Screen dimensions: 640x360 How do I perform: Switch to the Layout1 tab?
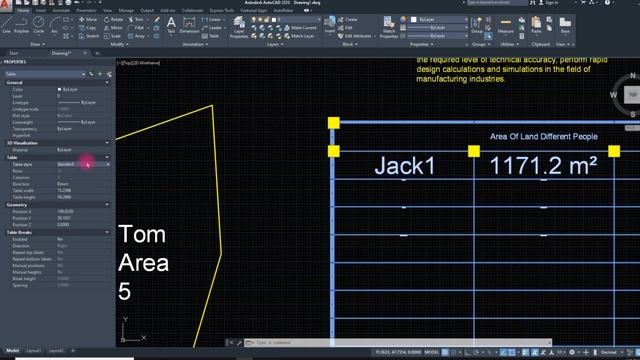point(33,350)
